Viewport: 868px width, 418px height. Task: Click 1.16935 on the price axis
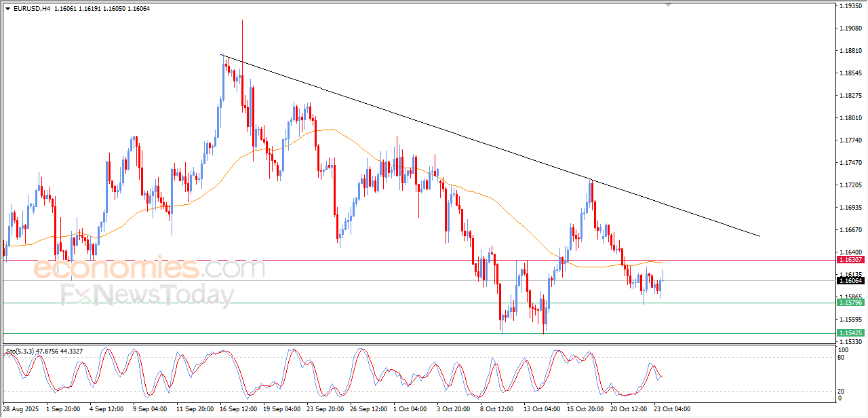pyautogui.click(x=850, y=207)
